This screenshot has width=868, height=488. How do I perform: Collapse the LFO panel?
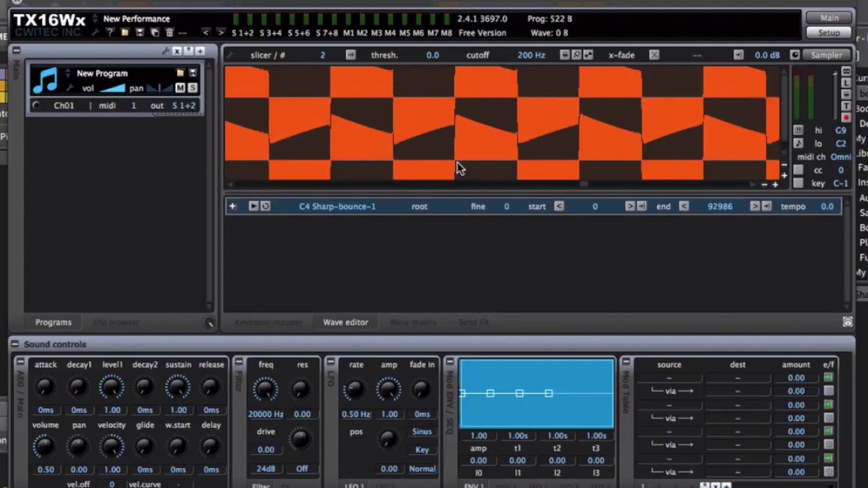[x=330, y=362]
